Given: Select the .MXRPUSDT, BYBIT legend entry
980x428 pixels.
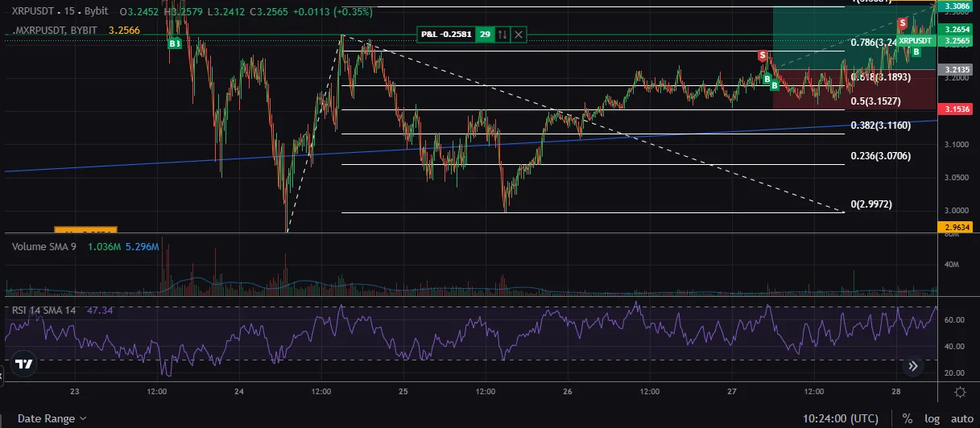Looking at the screenshot, I should coord(55,30).
